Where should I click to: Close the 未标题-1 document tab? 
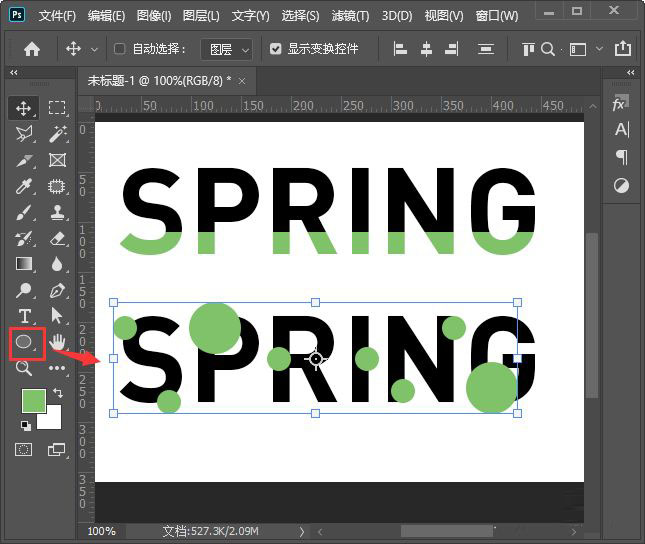click(242, 81)
